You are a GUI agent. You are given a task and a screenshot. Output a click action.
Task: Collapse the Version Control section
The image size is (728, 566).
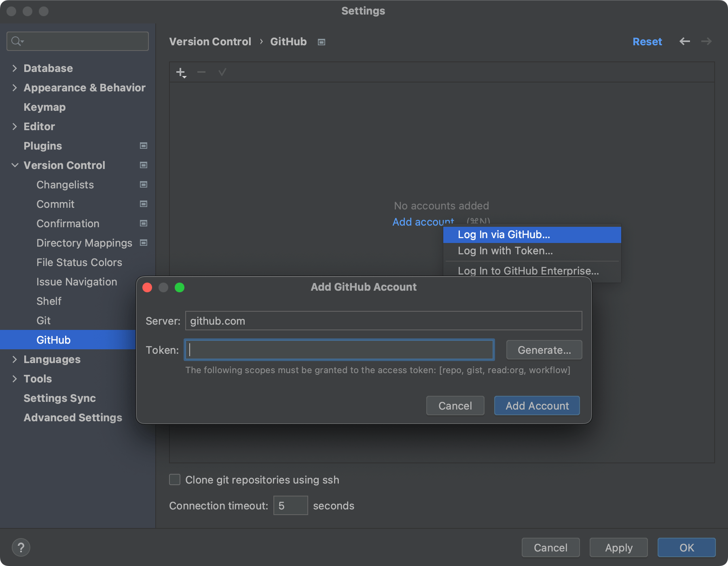point(15,165)
